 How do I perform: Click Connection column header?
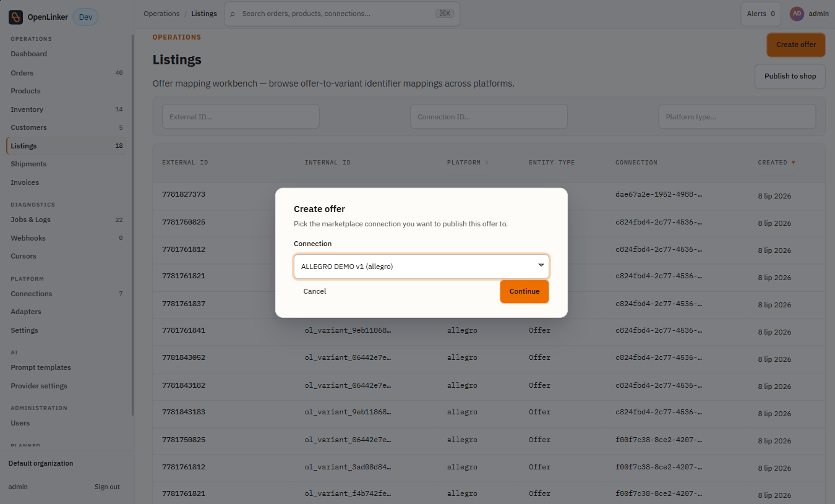point(636,163)
